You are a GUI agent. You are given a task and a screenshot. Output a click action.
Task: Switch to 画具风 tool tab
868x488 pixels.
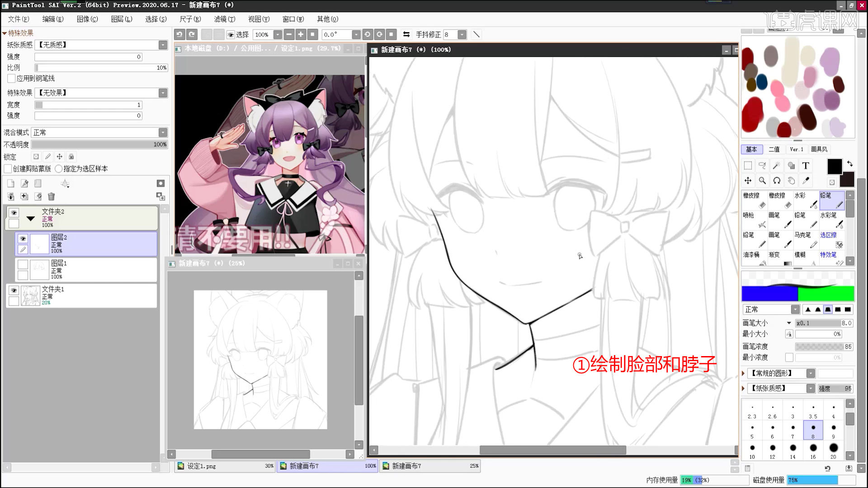[819, 150]
